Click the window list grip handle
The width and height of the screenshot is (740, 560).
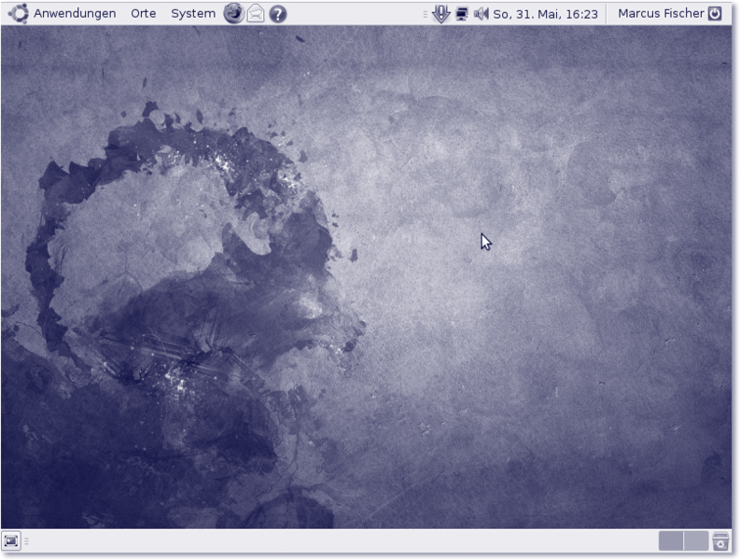27,541
